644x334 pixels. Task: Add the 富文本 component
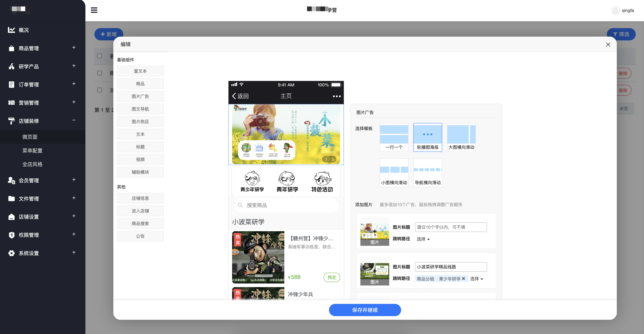pyautogui.click(x=140, y=71)
